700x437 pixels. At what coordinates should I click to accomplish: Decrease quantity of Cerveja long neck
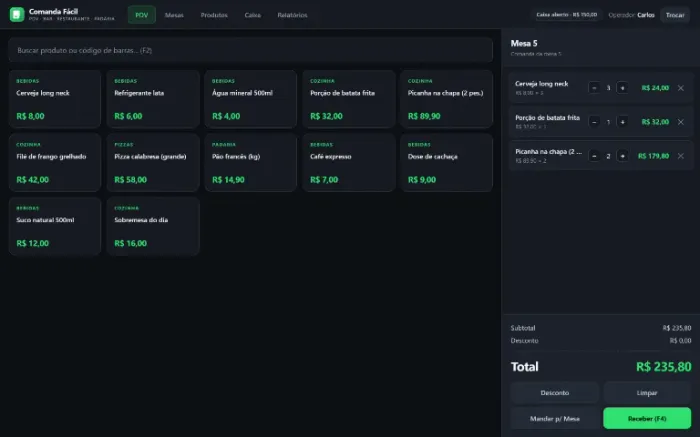594,88
